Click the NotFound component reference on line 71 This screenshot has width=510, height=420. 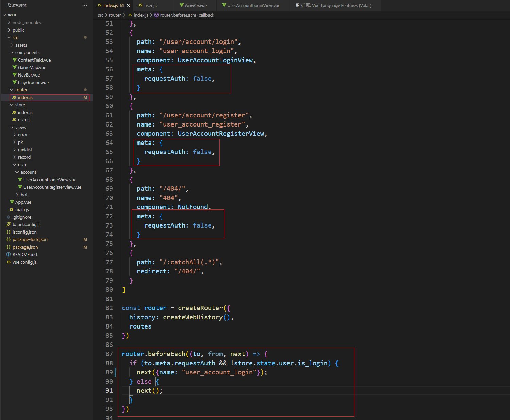point(193,207)
